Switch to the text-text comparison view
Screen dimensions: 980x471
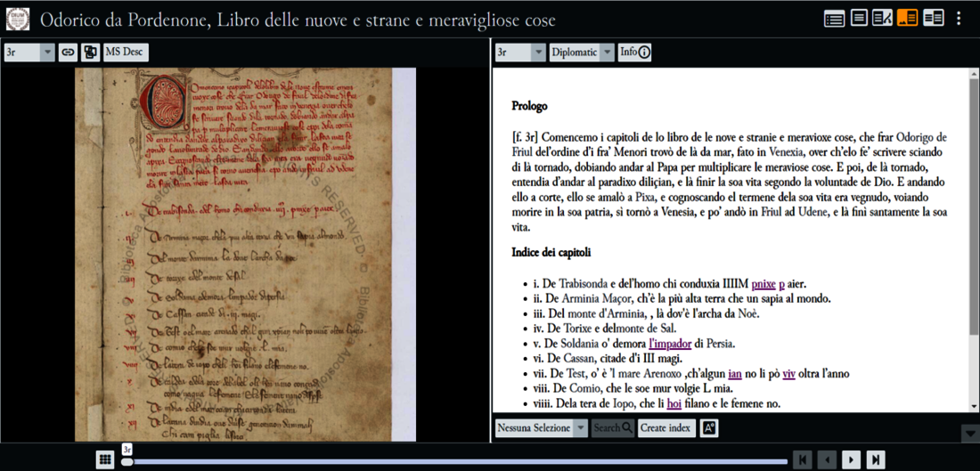pos(933,18)
